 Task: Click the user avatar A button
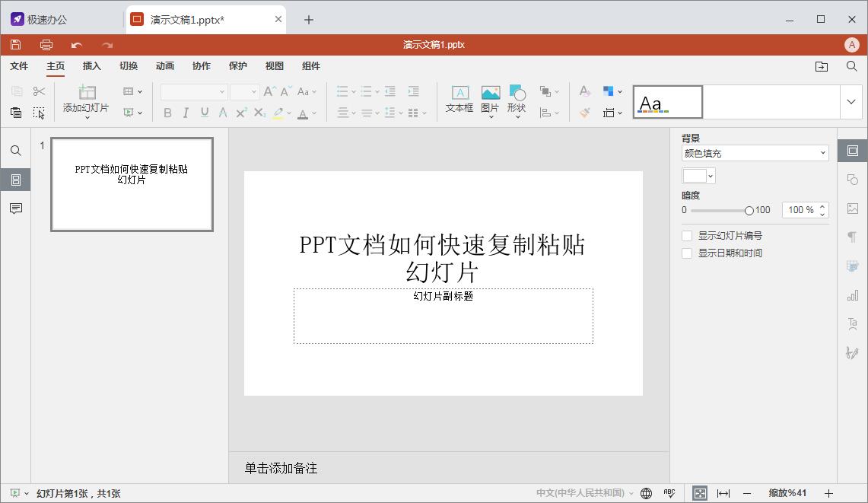pyautogui.click(x=852, y=45)
